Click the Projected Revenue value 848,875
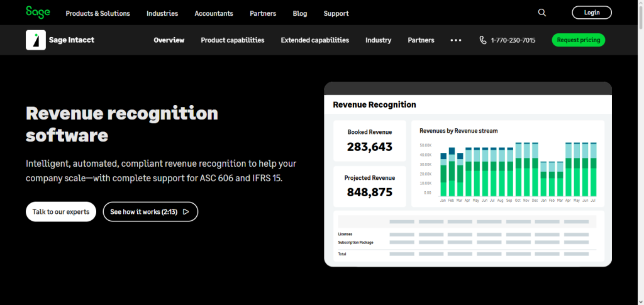This screenshot has width=644, height=305. pos(370,192)
